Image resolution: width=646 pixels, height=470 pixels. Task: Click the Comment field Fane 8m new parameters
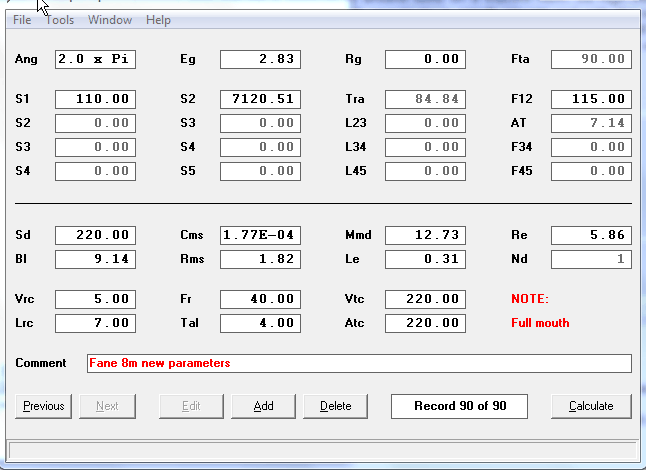[x=359, y=363]
